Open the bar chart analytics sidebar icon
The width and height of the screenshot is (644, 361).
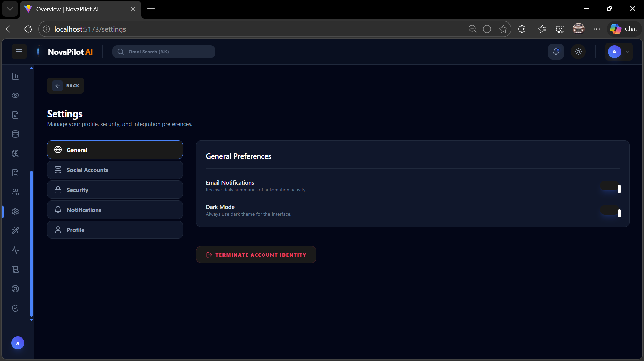(15, 76)
